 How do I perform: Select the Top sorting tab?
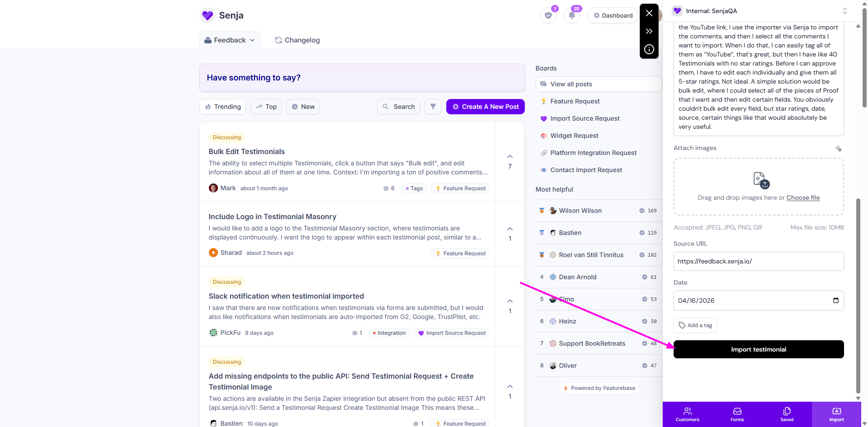[266, 107]
